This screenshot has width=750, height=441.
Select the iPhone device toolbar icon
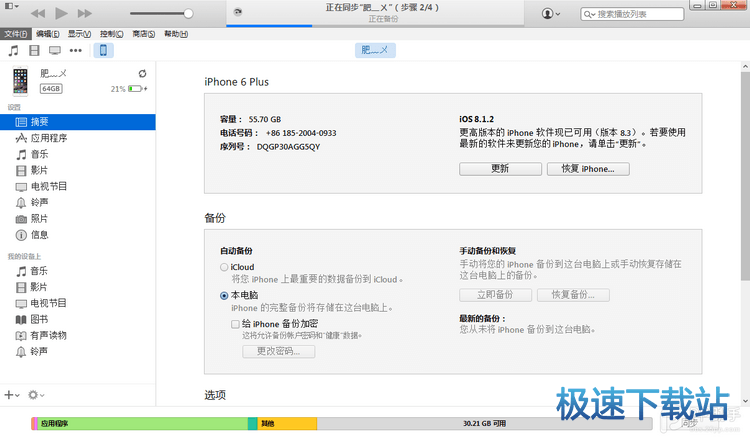coord(103,50)
